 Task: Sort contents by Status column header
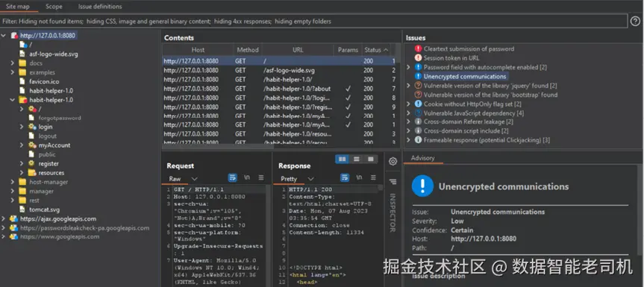[x=376, y=50]
